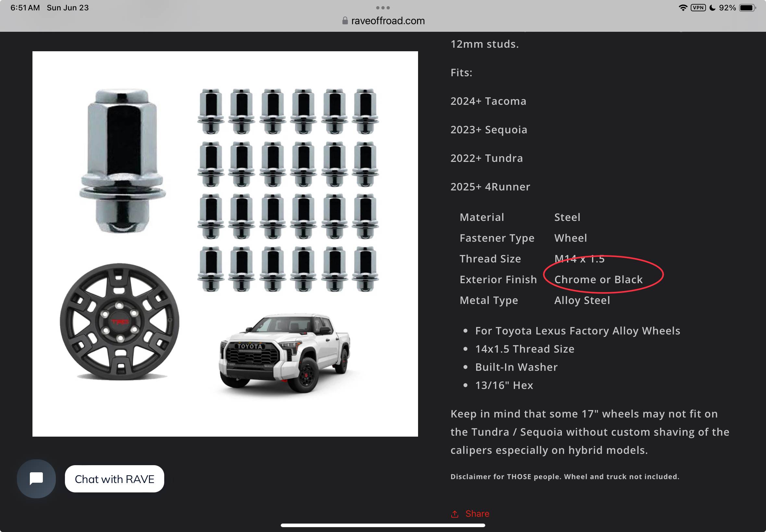The width and height of the screenshot is (766, 532).
Task: Tap the Do Not Disturb moon icon
Action: pos(712,8)
